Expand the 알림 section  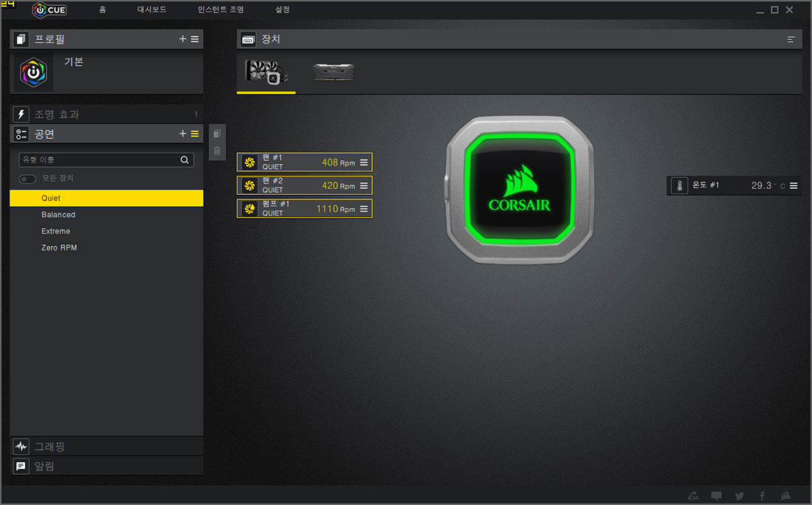coord(106,466)
